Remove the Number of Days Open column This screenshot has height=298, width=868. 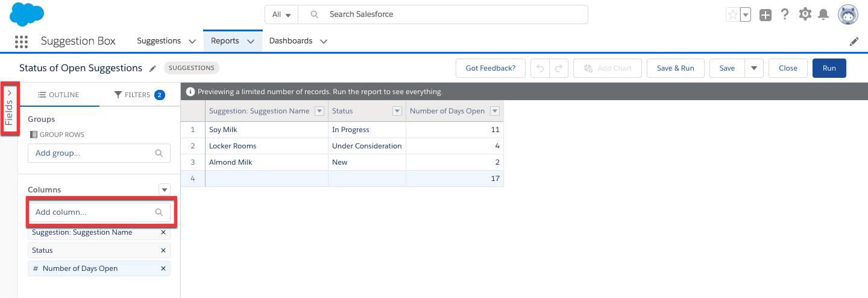pyautogui.click(x=163, y=268)
